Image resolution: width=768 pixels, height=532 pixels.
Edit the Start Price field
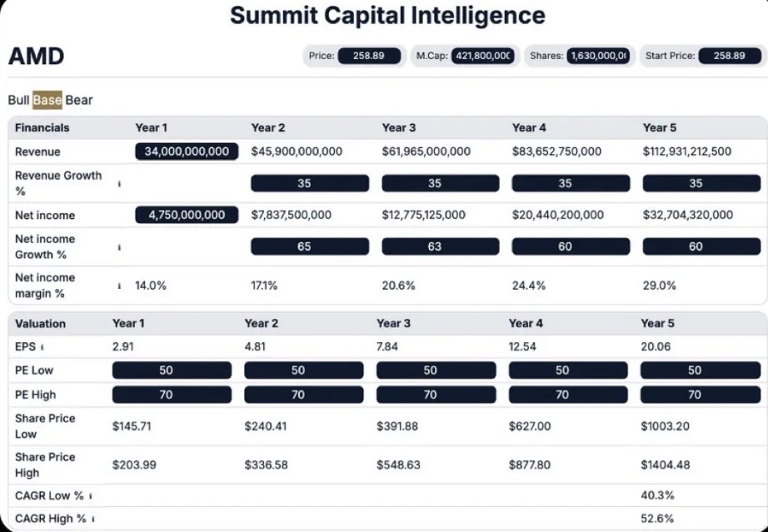pyautogui.click(x=729, y=56)
